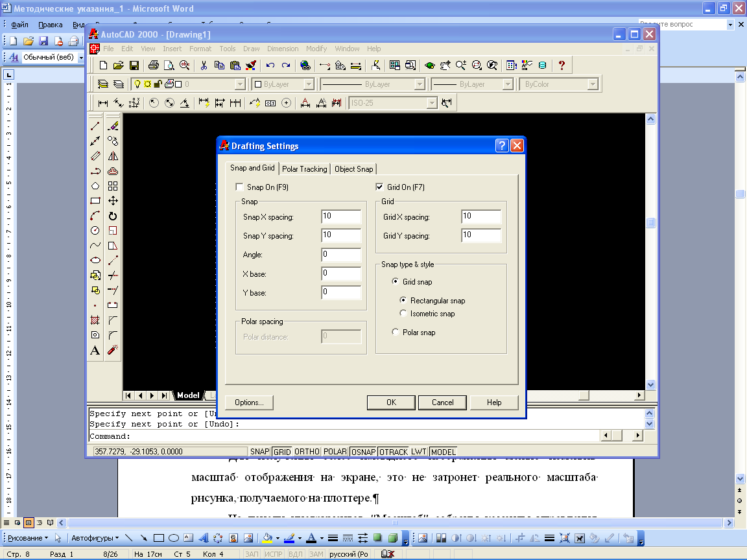Select the Hatch draw tool
The height and width of the screenshot is (560, 747).
tap(95, 320)
